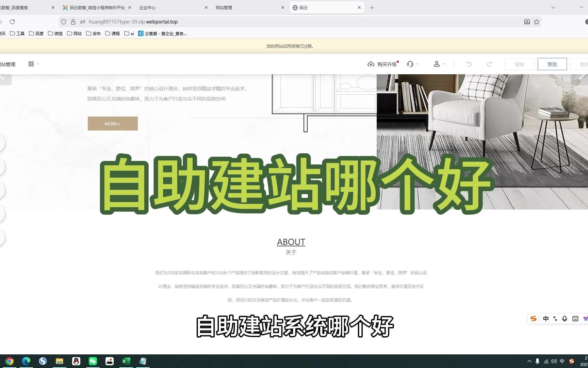Click the undo arrow icon in editor toolbar
Viewport: 588px width, 368px height.
coord(469,64)
